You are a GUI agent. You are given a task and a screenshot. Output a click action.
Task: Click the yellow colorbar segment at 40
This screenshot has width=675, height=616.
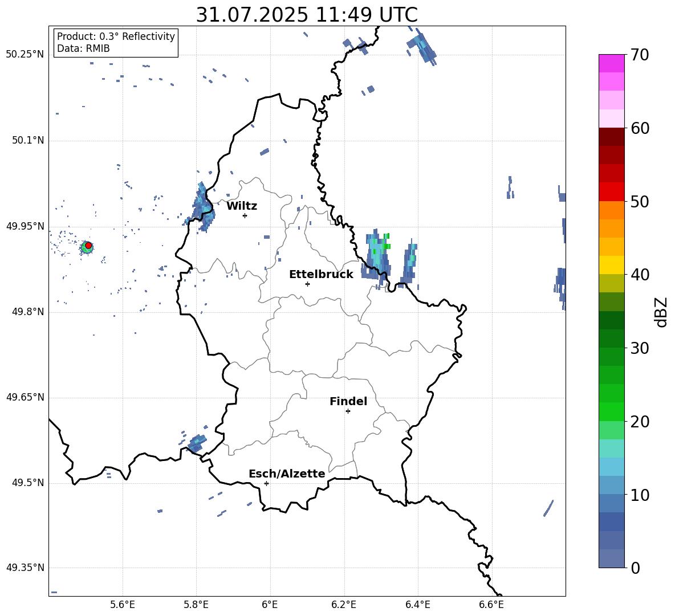coord(611,265)
